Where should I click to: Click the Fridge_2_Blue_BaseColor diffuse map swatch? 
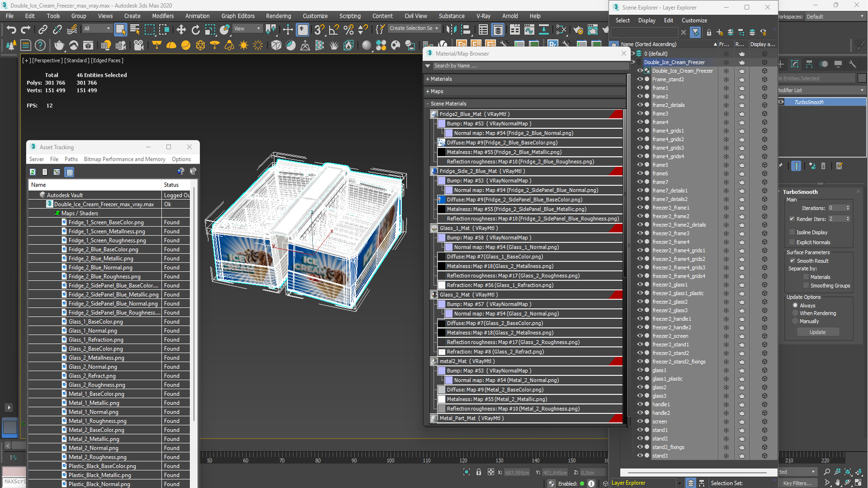coord(441,143)
